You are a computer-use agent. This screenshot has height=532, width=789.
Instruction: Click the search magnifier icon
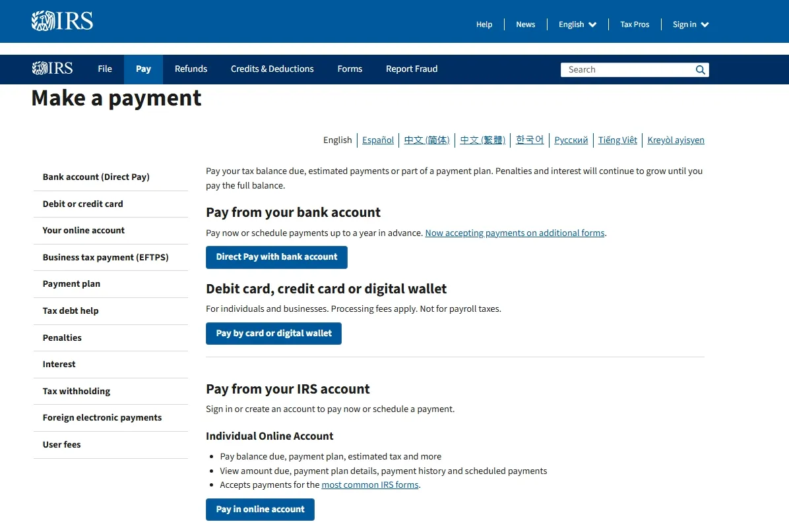(700, 70)
